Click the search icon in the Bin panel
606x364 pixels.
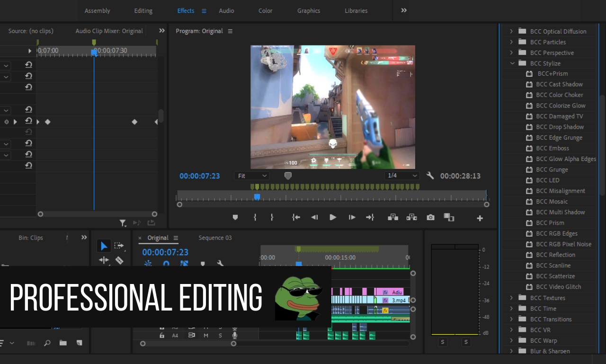47,343
